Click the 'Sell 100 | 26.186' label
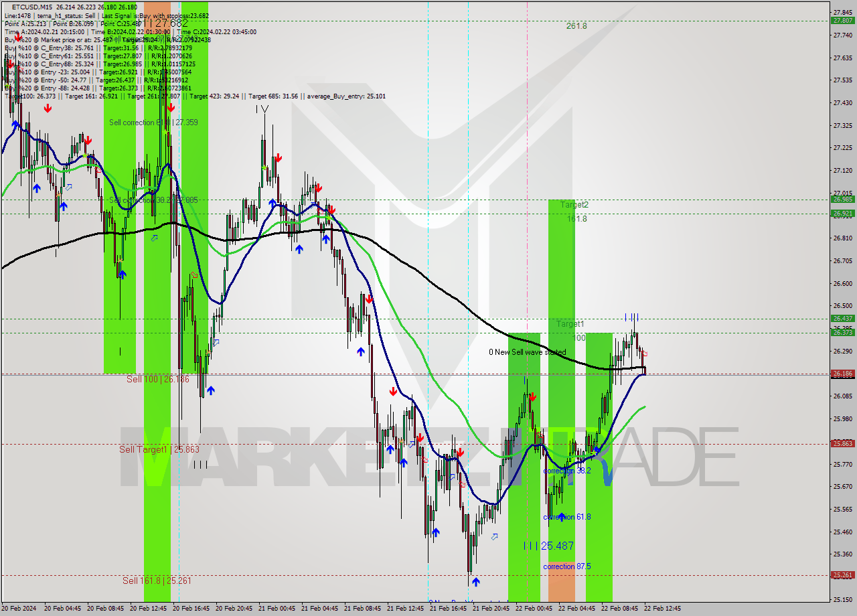Image resolution: width=857 pixels, height=616 pixels. click(x=158, y=379)
